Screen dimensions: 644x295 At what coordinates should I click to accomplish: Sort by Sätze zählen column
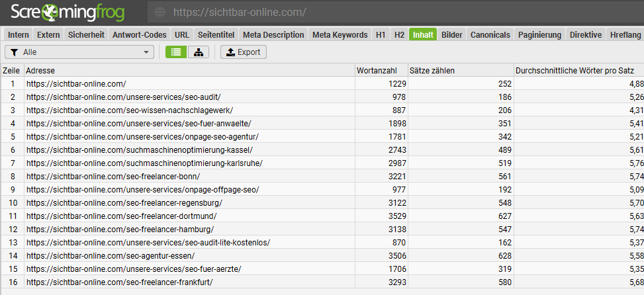460,70
